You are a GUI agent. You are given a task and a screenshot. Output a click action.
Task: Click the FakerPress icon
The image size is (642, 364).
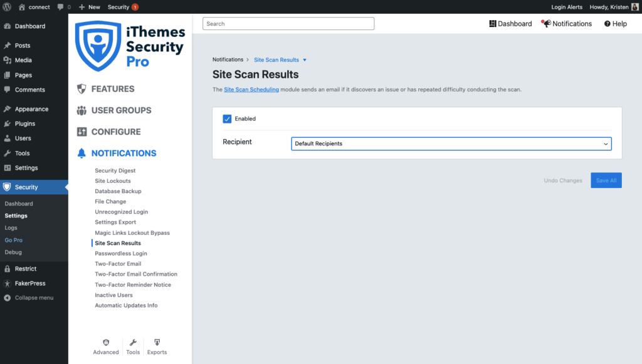pyautogui.click(x=8, y=283)
